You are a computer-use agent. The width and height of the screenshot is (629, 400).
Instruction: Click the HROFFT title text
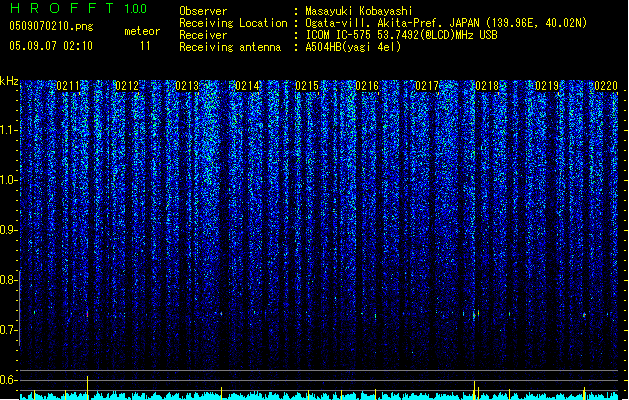click(62, 8)
